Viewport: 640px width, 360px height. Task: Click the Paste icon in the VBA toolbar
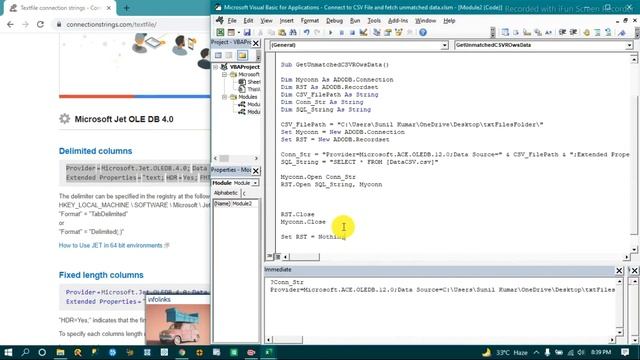[282, 32]
